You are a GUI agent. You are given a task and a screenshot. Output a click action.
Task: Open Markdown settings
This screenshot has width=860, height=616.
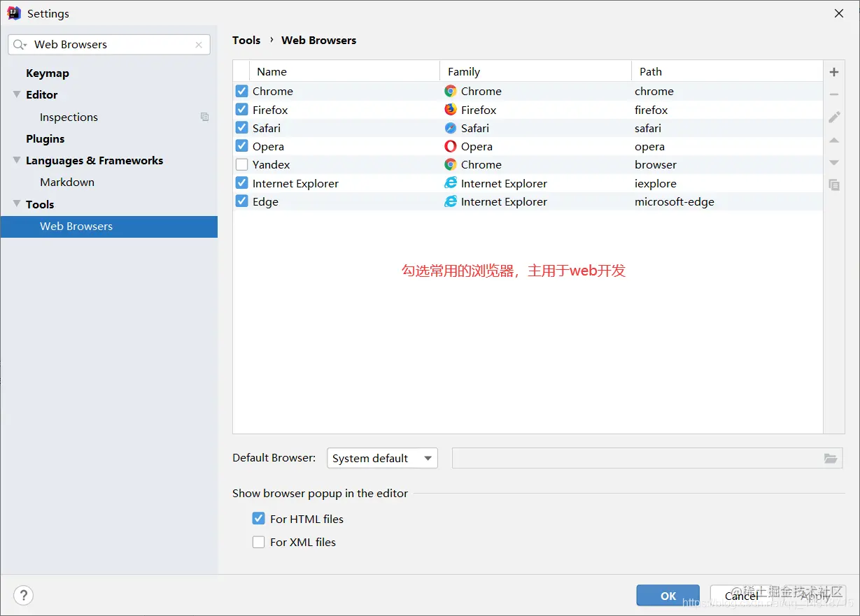pos(67,182)
